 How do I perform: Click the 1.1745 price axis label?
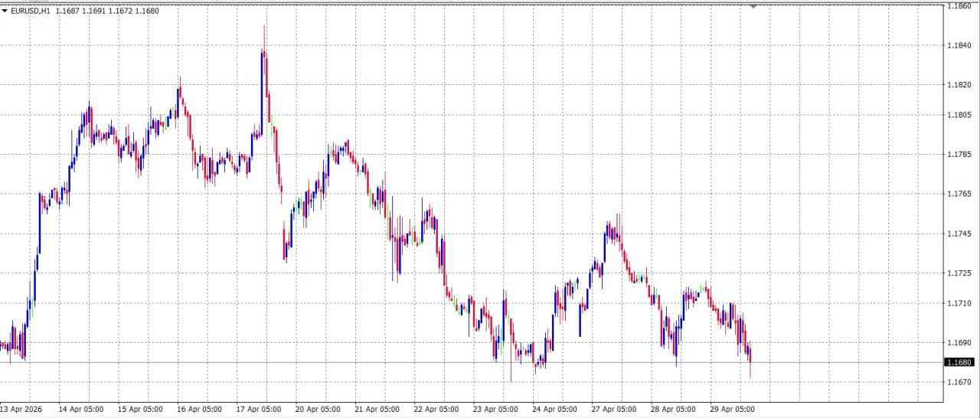(959, 233)
